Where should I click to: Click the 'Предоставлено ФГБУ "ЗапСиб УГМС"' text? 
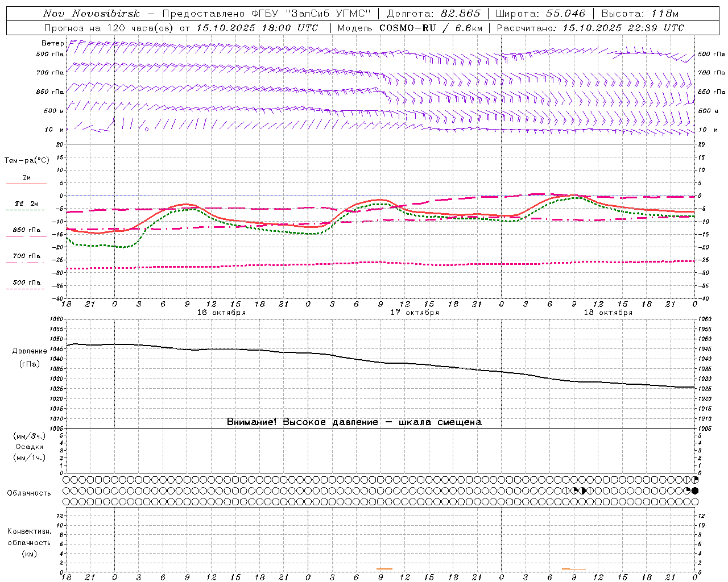point(266,14)
